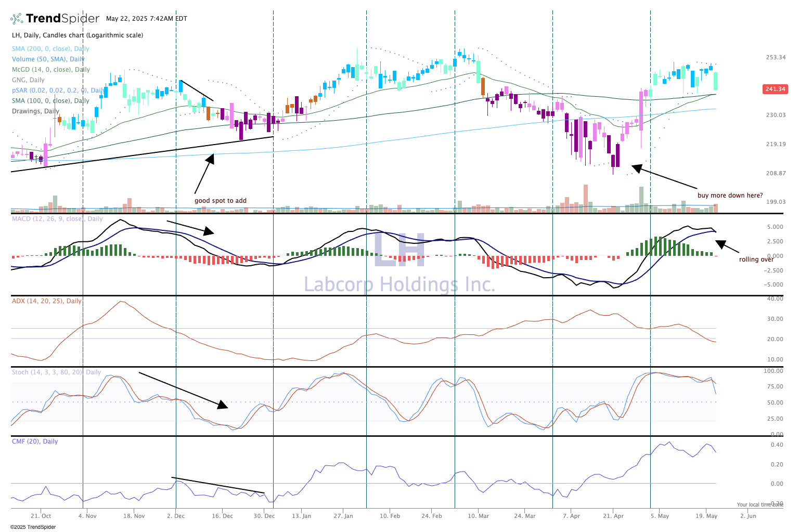
Task: Click the arrowhead pointing at "good spot to add" trendline
Action: pos(211,158)
